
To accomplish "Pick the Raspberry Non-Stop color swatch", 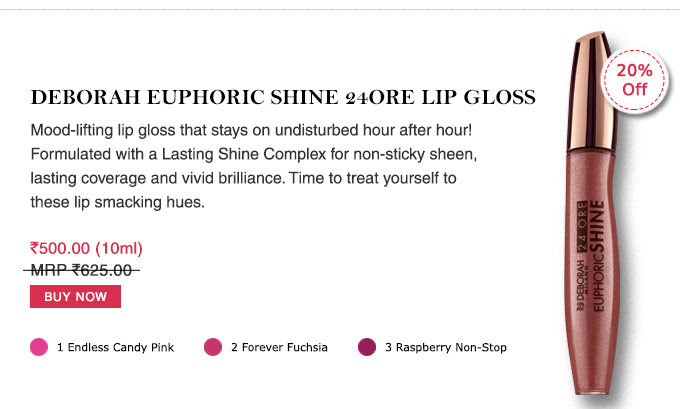I will tap(366, 348).
